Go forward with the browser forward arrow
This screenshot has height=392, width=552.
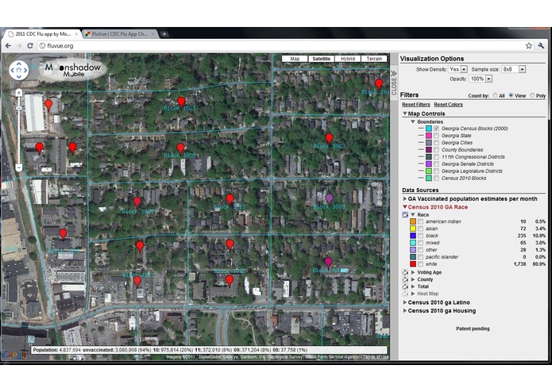[19, 46]
